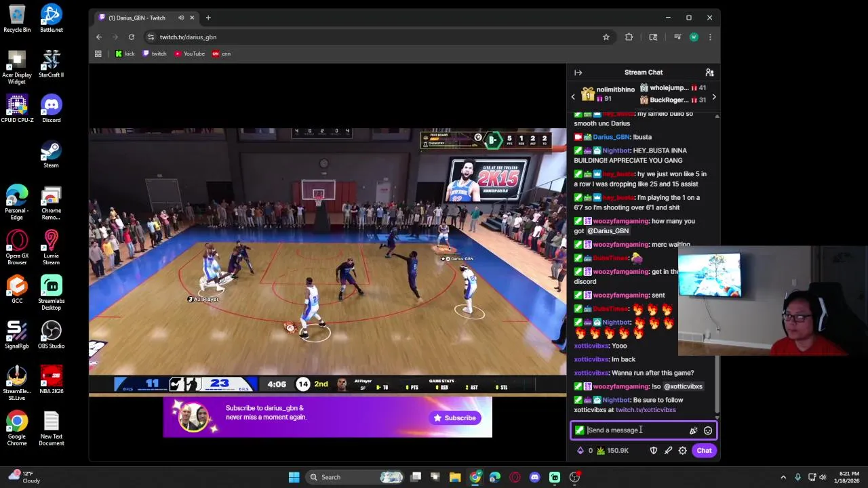Go back in browser history
868x488 pixels.
pyautogui.click(x=99, y=37)
